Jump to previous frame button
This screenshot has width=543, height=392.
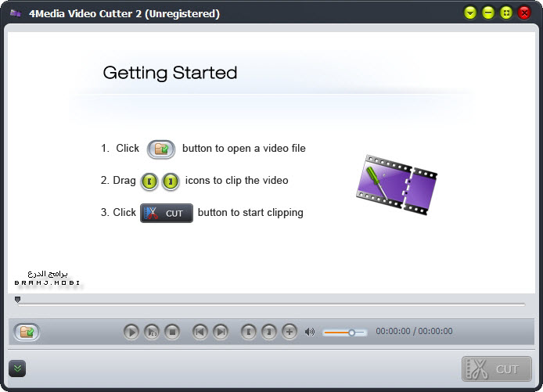pos(200,332)
